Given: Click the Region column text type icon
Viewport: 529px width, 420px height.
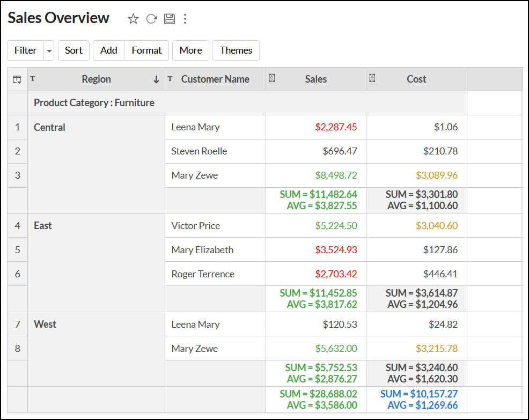Looking at the screenshot, I should point(33,79).
